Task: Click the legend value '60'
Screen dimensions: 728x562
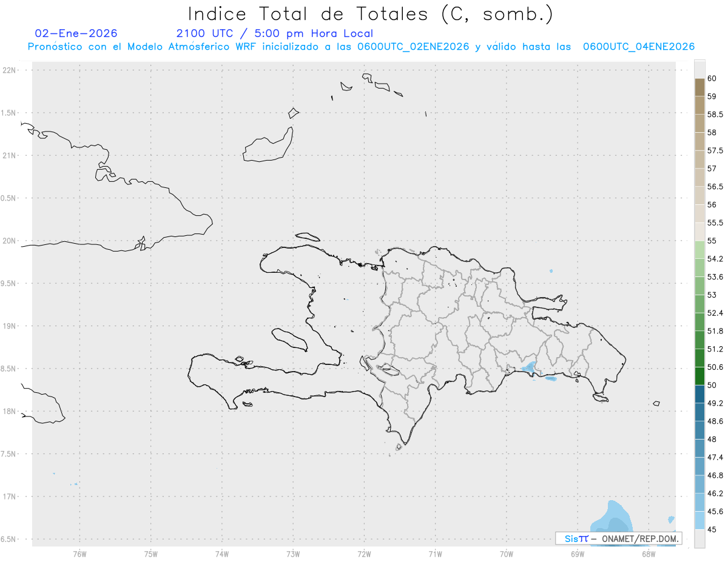Action: point(712,78)
